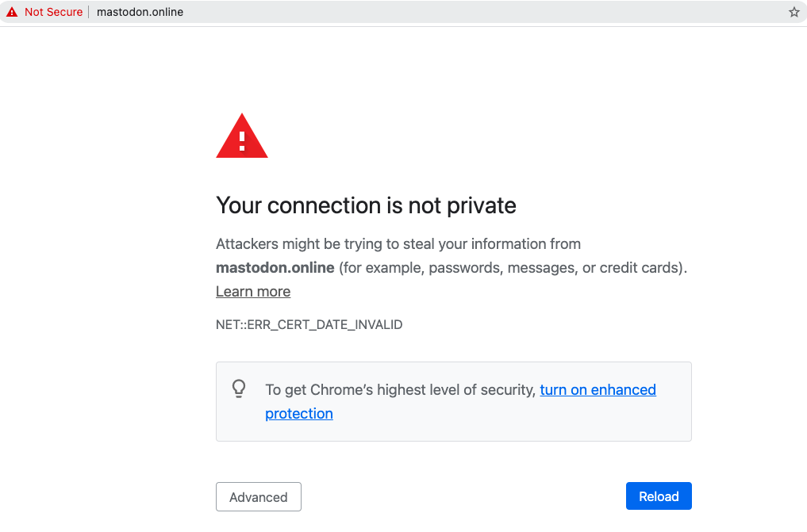807x532 pixels.
Task: Open the 'Learn more' link
Action: tap(253, 292)
